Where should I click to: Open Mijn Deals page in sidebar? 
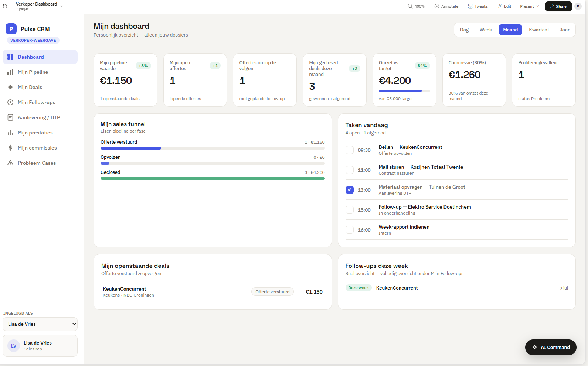point(40,87)
